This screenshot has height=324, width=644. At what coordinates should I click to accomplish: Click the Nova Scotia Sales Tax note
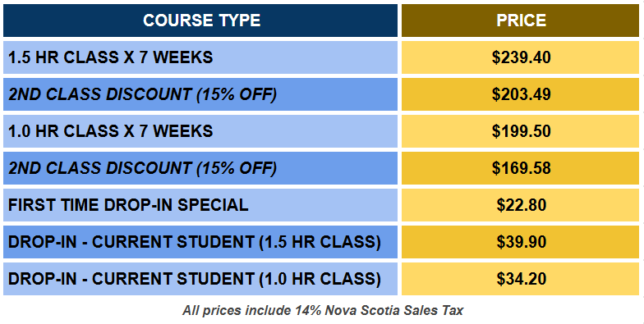(x=323, y=310)
